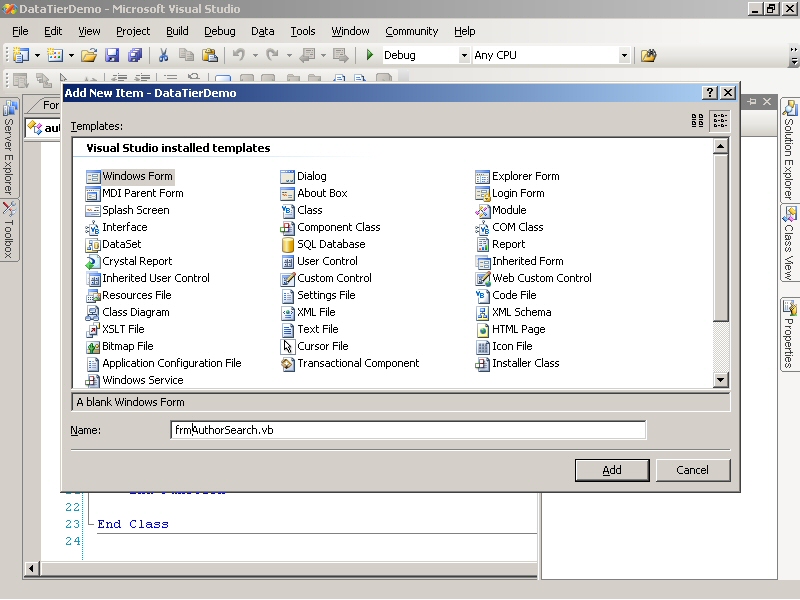The image size is (800, 600).
Task: Select the Crystal Report template
Action: [129, 261]
